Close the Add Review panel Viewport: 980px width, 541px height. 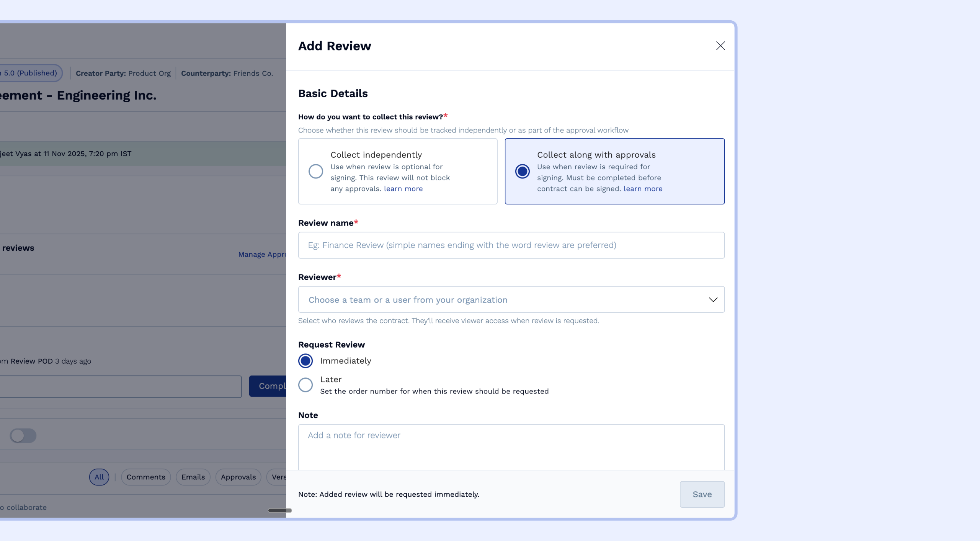tap(720, 46)
